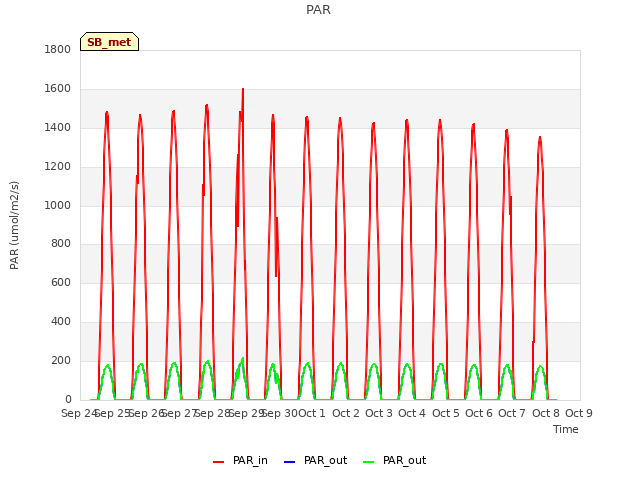The width and height of the screenshot is (640, 480).
Task: Click the 1000 y-axis tick label
Action: (x=58, y=205)
